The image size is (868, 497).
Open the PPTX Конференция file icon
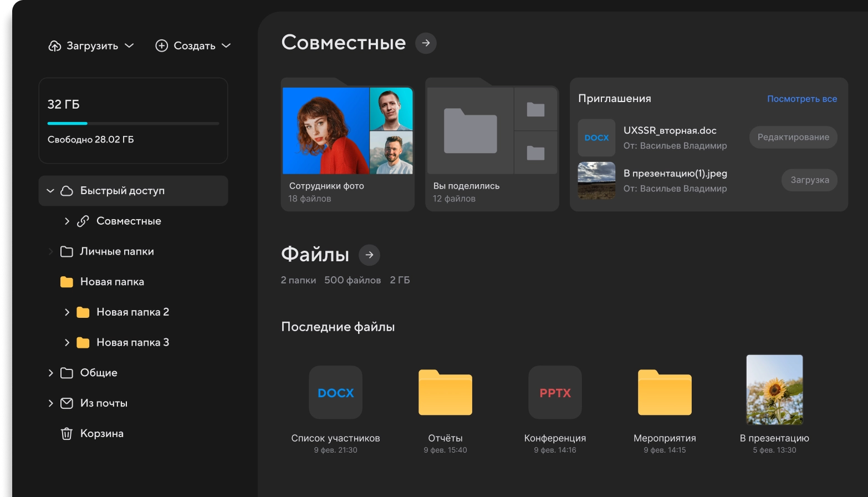[555, 393]
